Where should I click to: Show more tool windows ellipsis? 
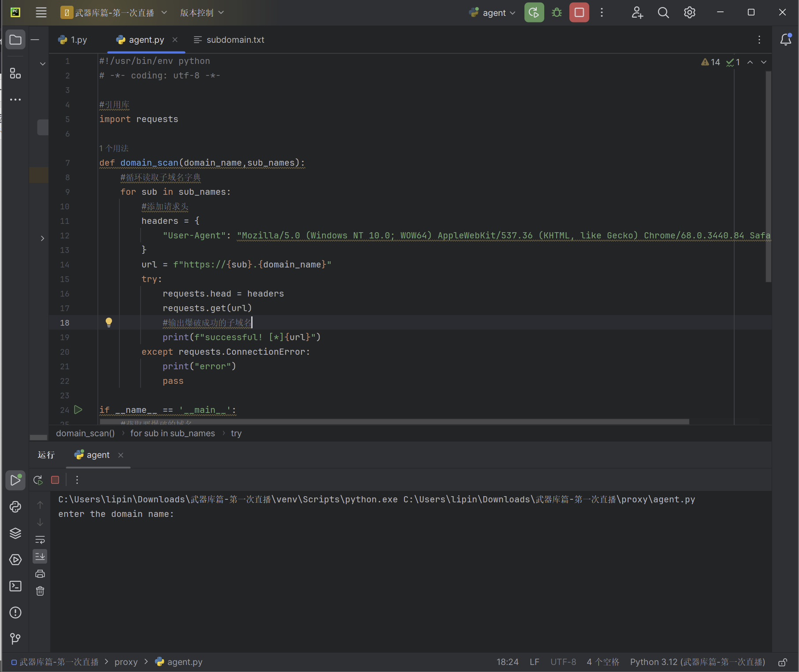pos(15,100)
